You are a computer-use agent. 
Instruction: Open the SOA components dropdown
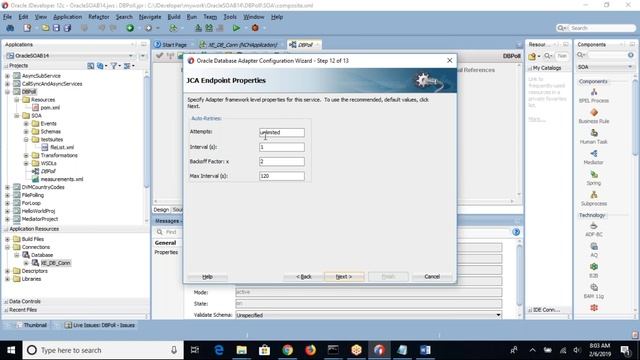pyautogui.click(x=630, y=67)
